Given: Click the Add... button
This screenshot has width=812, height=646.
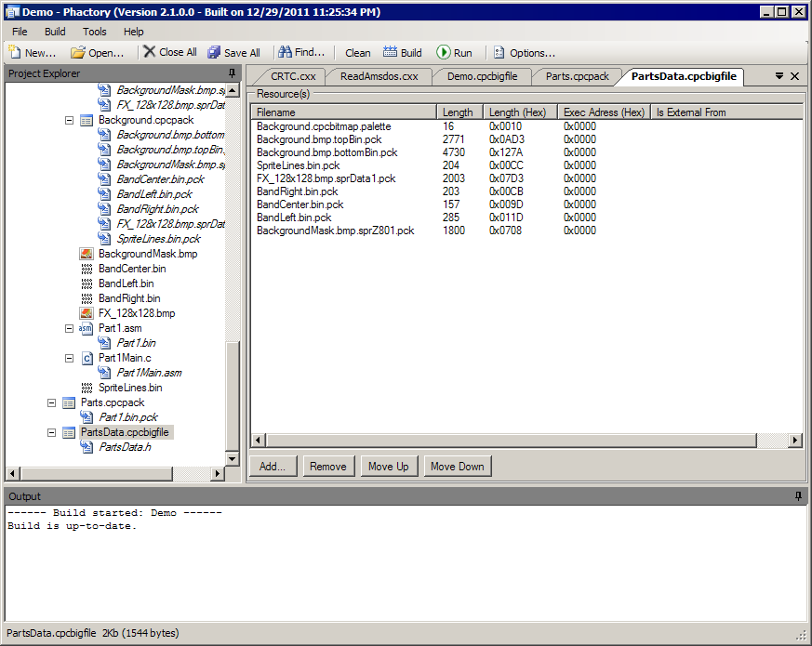Looking at the screenshot, I should 273,467.
